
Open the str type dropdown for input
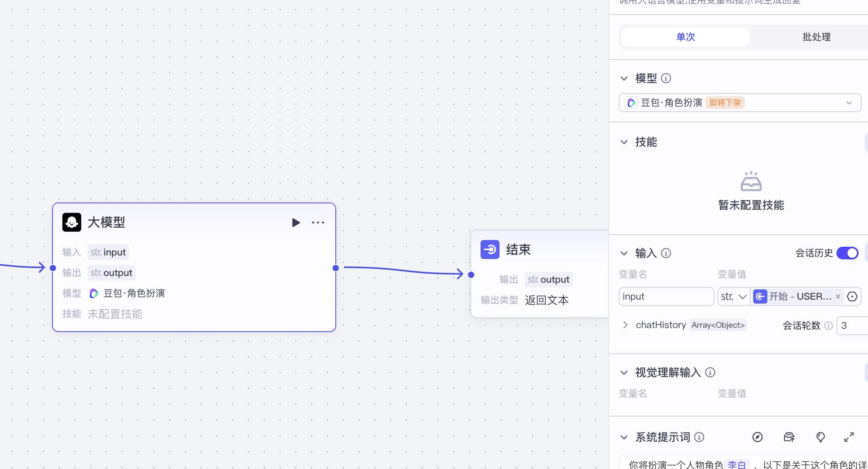coord(734,296)
